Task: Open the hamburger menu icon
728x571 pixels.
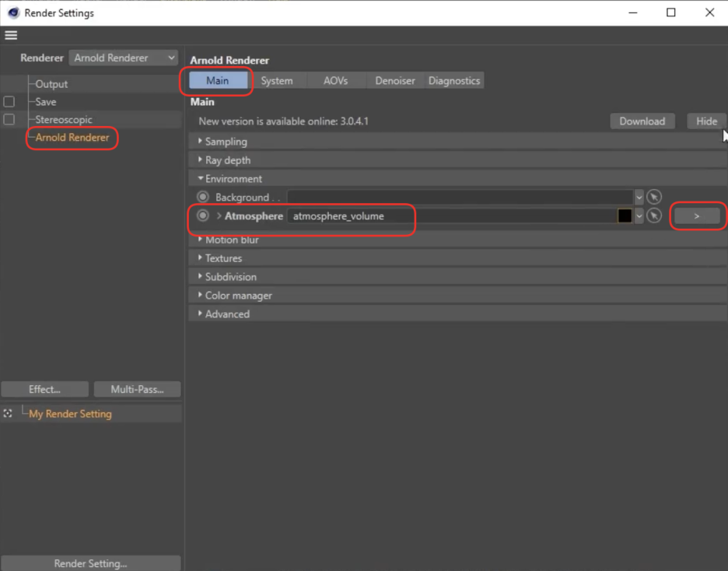Action: 11,35
